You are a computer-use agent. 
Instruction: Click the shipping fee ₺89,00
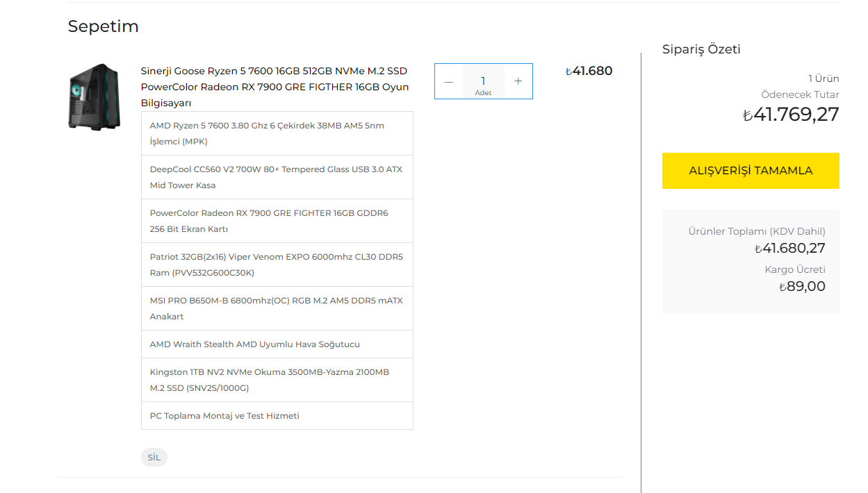pos(802,287)
